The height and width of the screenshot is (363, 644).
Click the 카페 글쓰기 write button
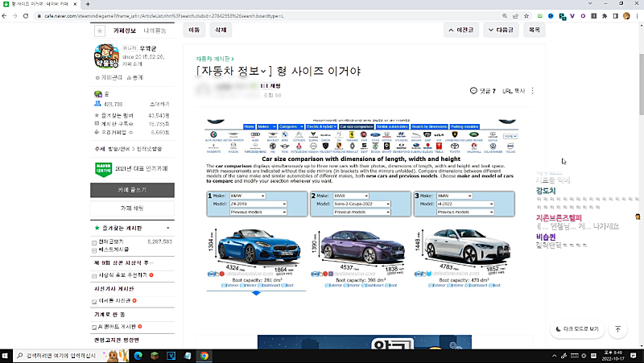pyautogui.click(x=131, y=190)
